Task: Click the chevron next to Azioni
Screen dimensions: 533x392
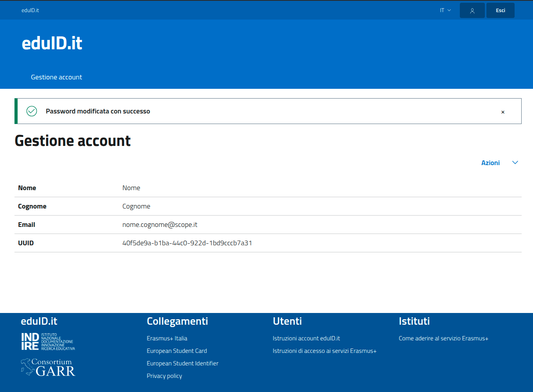Action: 515,163
